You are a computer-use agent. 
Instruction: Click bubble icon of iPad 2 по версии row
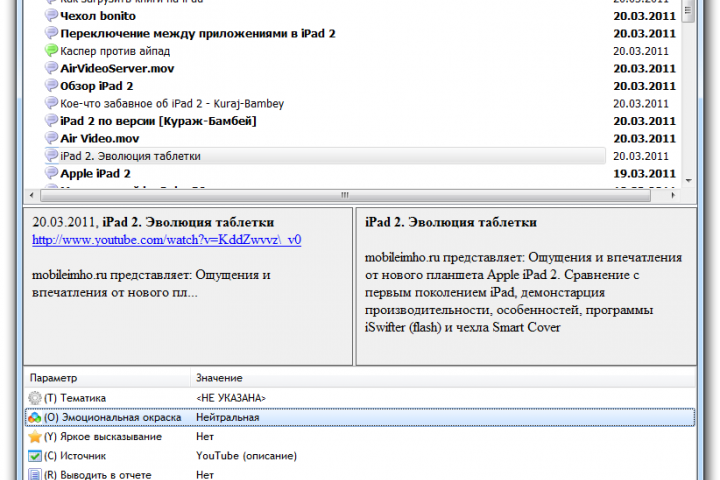pos(51,121)
